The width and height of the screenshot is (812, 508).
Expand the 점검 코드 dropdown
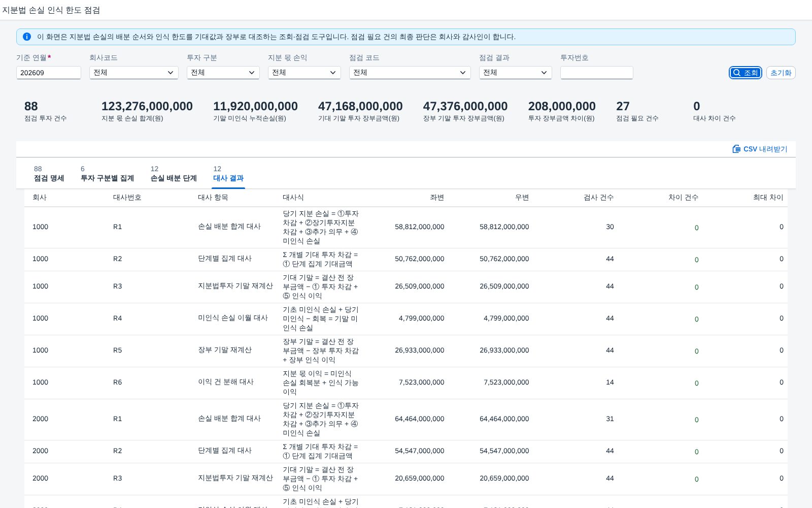(410, 73)
